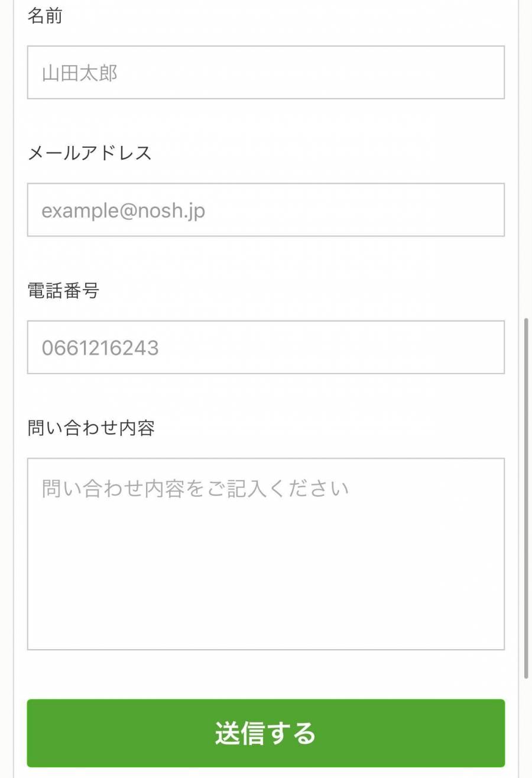Click the 電話番号 label text
Viewport: 532px width, 778px height.
tap(63, 291)
